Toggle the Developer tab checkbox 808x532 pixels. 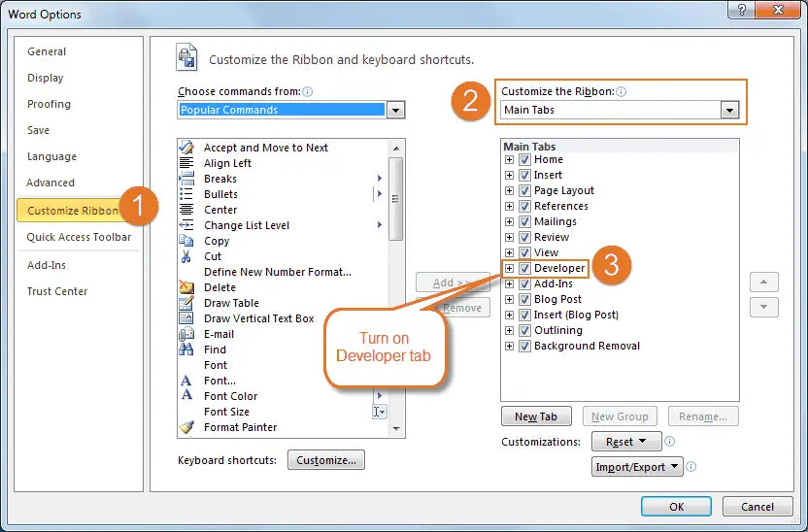[524, 268]
